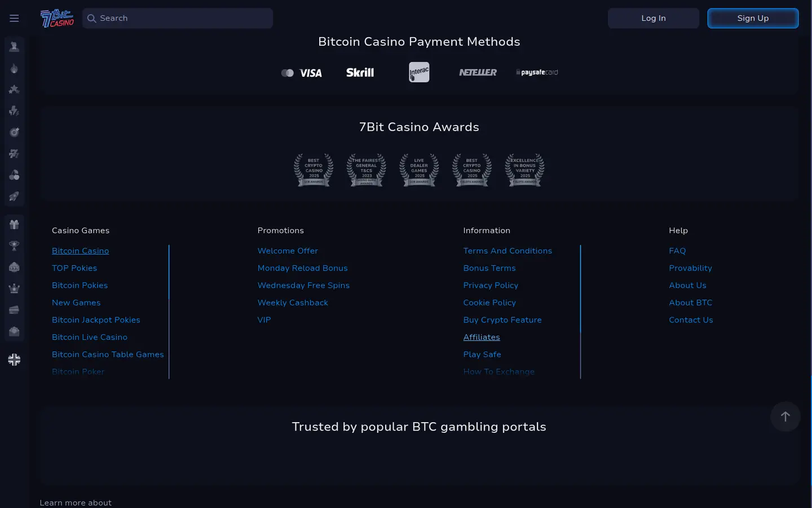Open the Affiliates link
The image size is (812, 508).
click(482, 337)
